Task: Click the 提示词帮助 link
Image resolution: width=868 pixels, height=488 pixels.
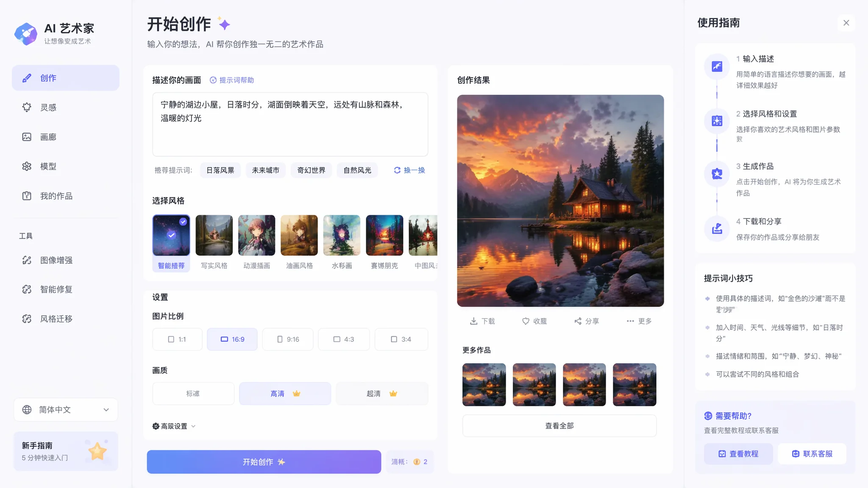Action: coord(232,80)
